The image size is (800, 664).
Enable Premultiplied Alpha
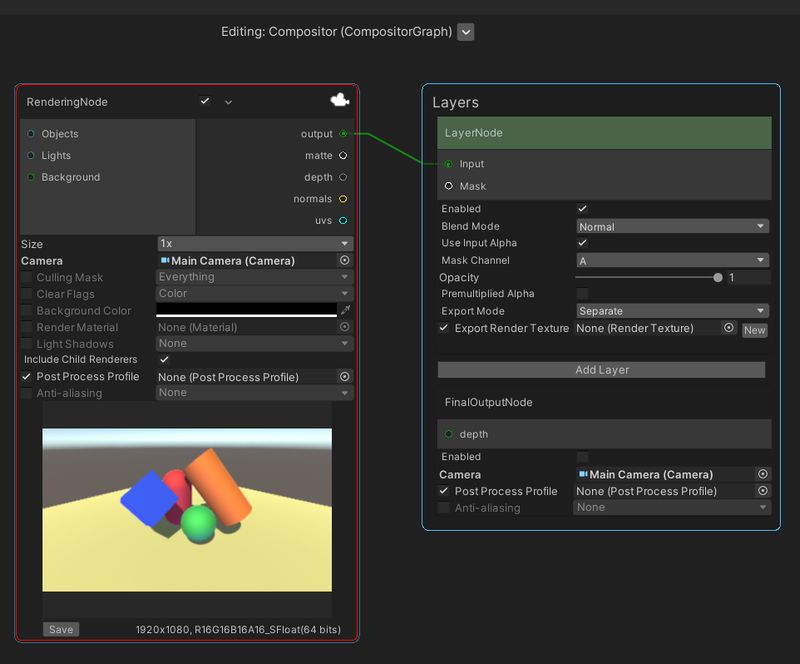[x=585, y=293]
